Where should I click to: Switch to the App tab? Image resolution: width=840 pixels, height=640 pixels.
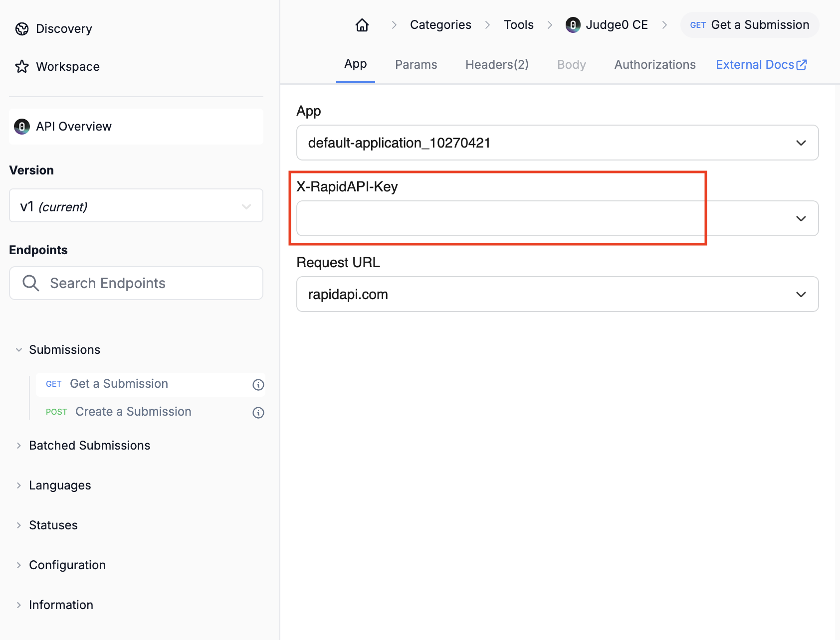[356, 64]
